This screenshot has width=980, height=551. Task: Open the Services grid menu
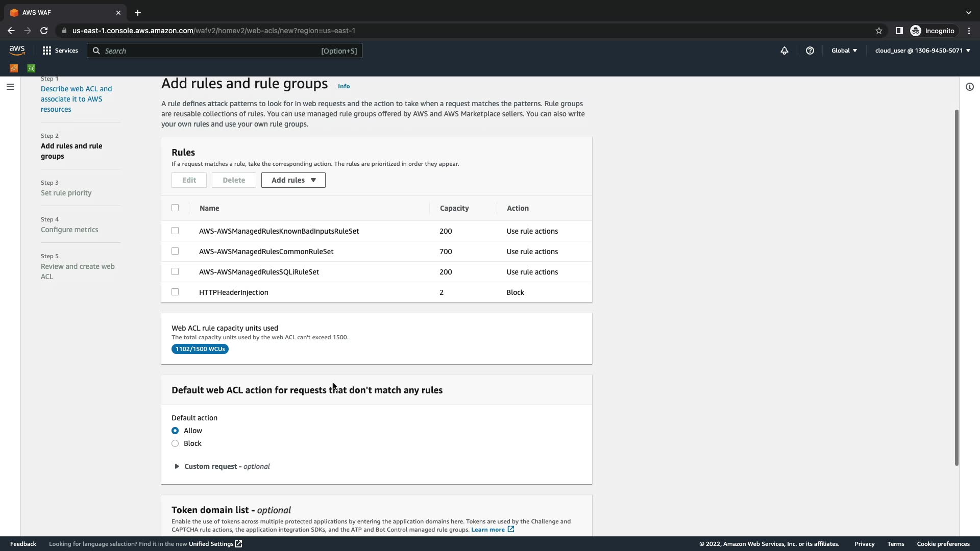coord(60,51)
